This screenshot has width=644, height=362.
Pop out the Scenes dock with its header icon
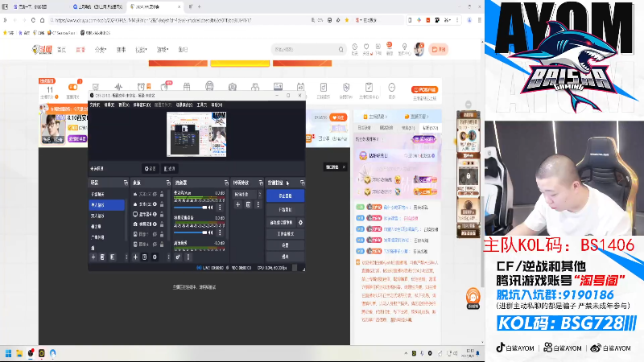(x=126, y=183)
